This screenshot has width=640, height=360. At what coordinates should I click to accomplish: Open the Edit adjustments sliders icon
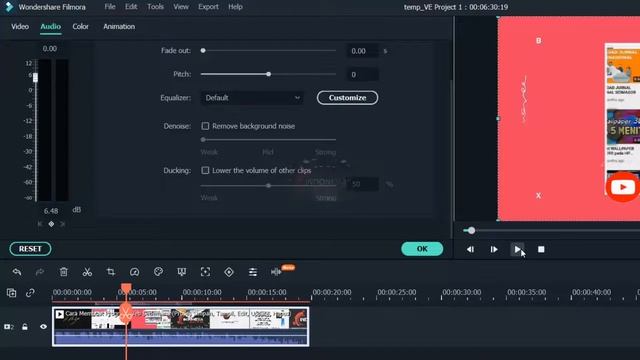pyautogui.click(x=253, y=272)
